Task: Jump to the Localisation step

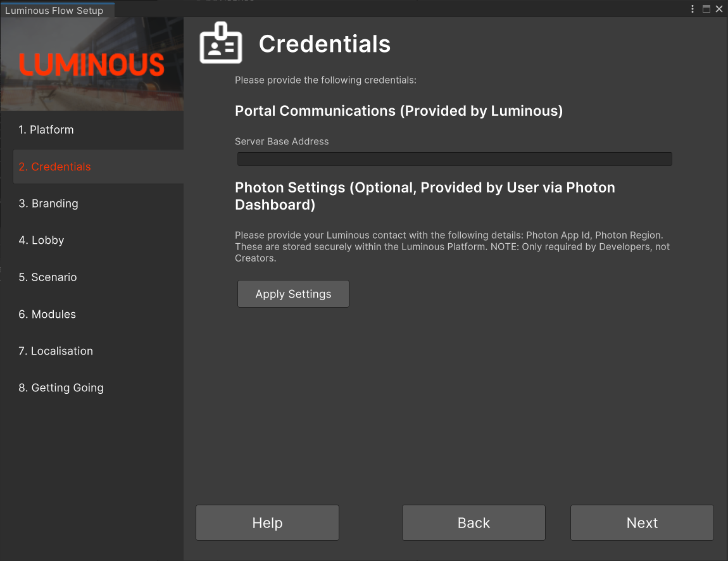Action: point(56,351)
